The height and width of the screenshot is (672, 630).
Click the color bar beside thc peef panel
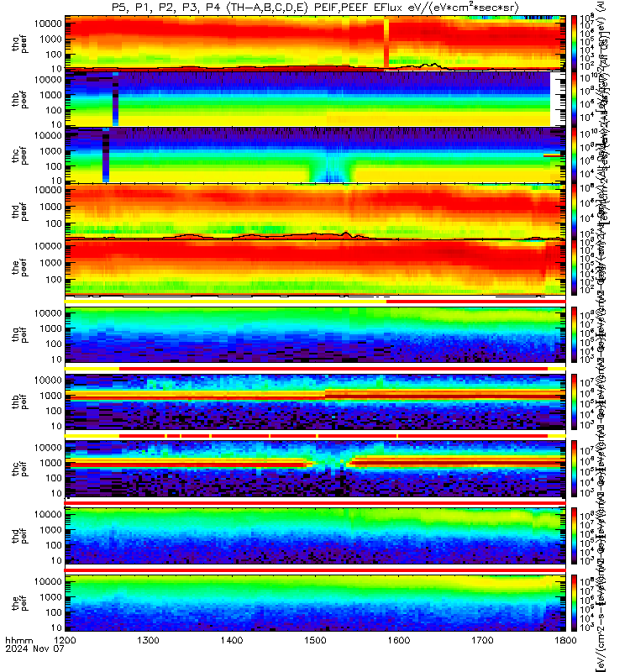point(574,155)
